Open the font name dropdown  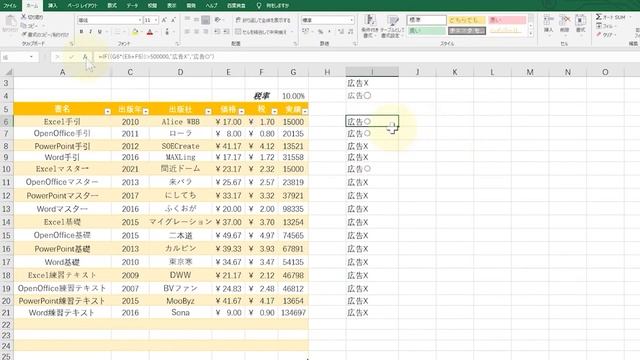(x=139, y=20)
